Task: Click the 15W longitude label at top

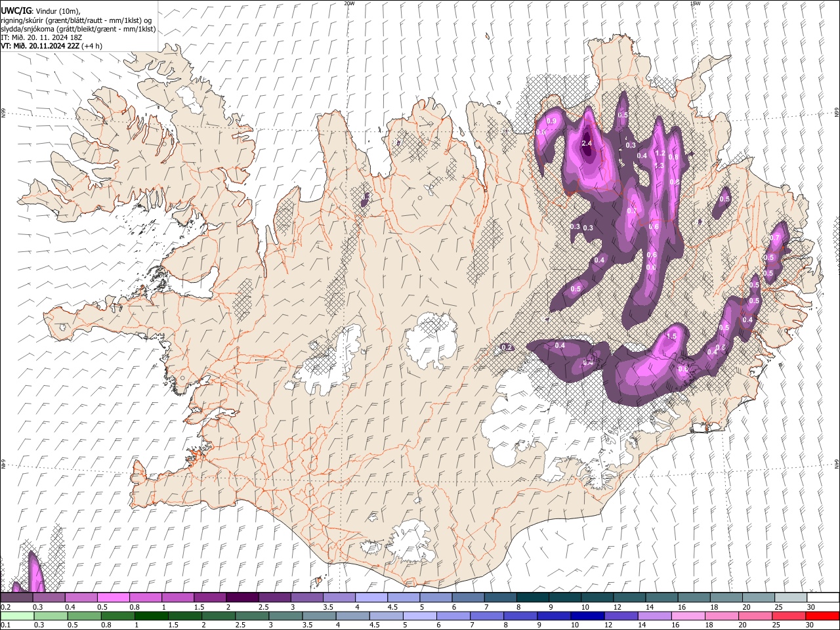Action: click(x=694, y=3)
